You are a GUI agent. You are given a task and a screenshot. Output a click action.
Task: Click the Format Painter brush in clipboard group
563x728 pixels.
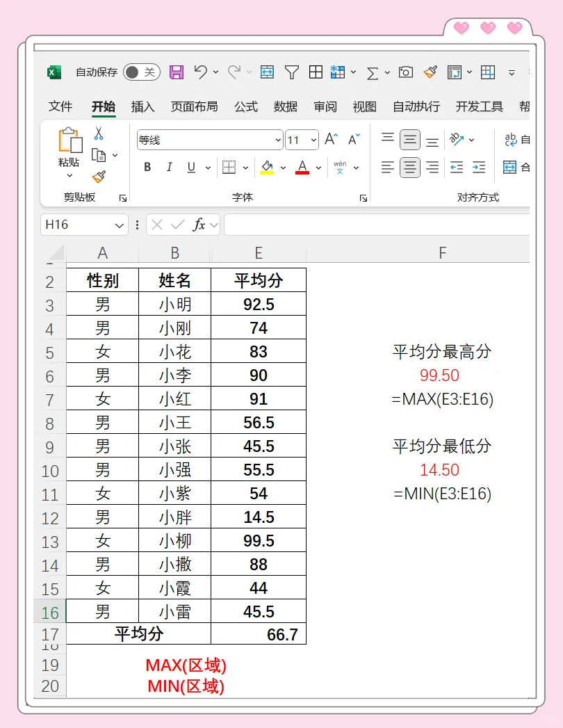coord(99,177)
